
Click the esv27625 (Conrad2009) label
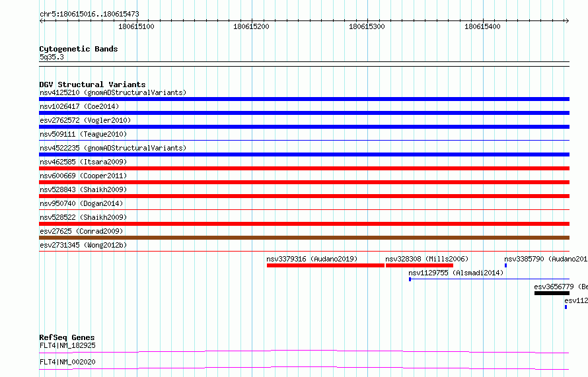point(81,231)
